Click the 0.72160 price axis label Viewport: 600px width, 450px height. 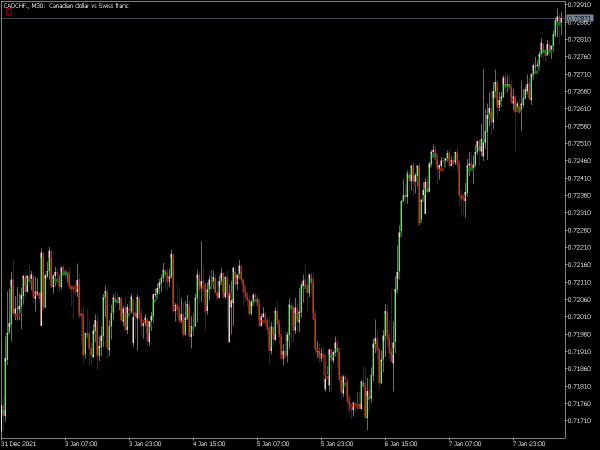[579, 265]
